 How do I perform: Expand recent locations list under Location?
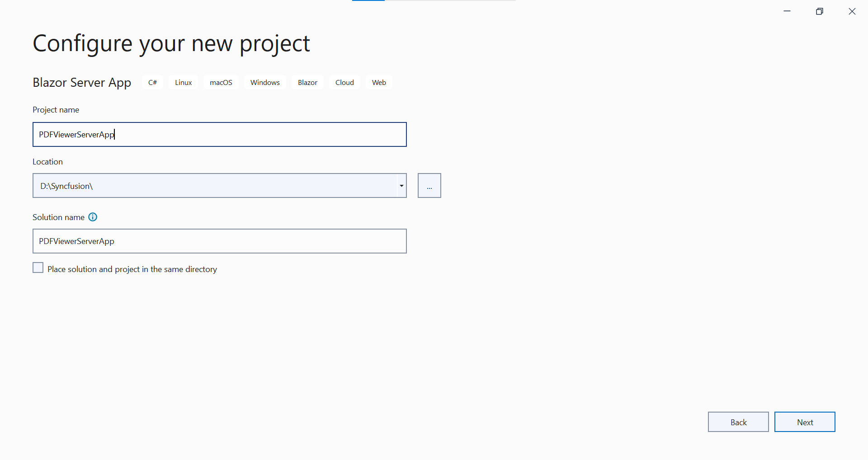pos(401,185)
